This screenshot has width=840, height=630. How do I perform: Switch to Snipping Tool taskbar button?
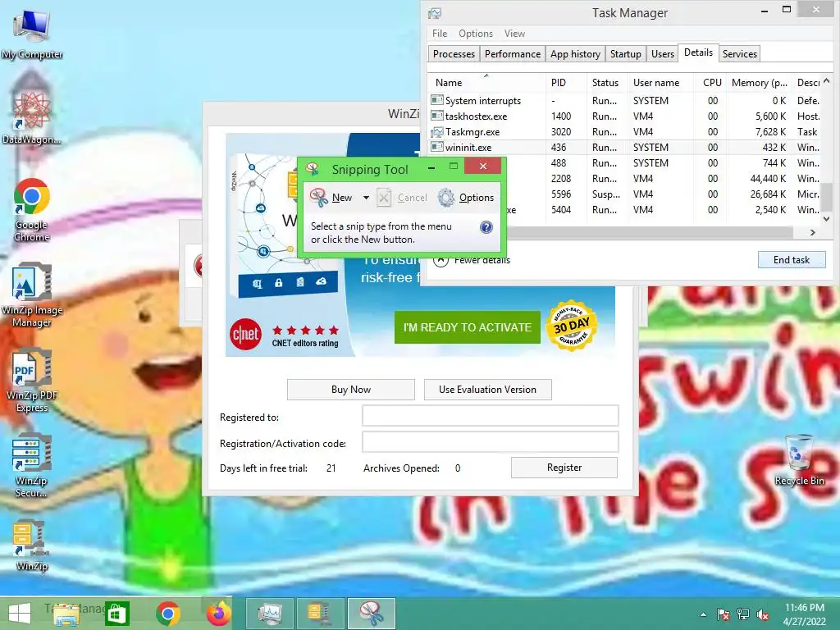tap(372, 614)
